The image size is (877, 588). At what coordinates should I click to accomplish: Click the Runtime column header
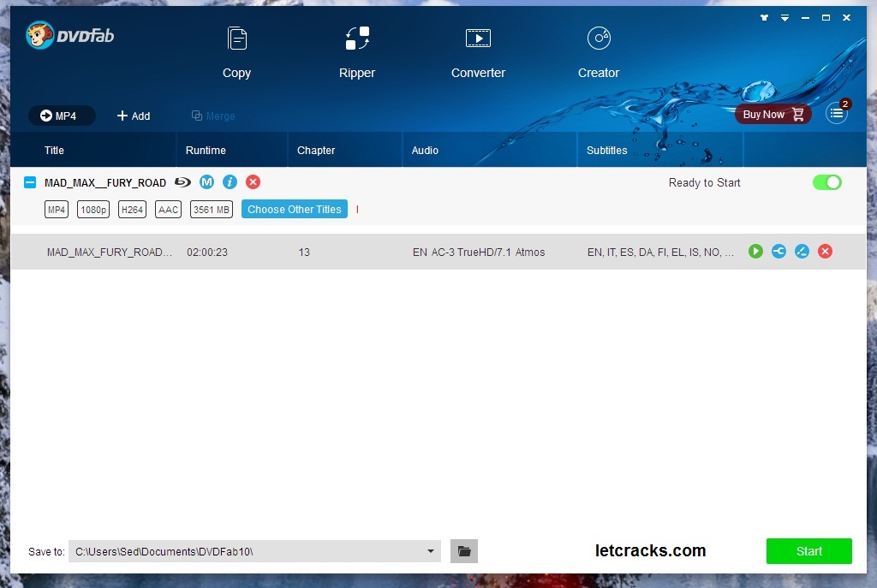206,151
